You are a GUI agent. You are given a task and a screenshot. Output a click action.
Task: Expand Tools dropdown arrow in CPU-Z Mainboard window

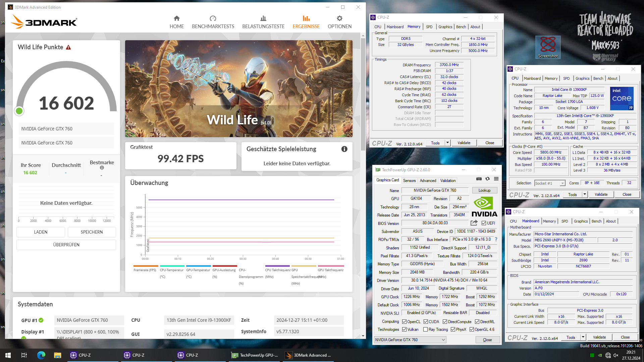click(x=583, y=337)
